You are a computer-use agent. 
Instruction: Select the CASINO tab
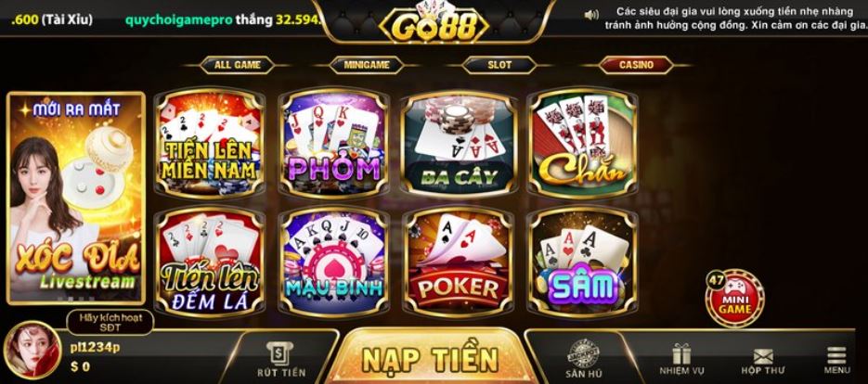(x=636, y=65)
